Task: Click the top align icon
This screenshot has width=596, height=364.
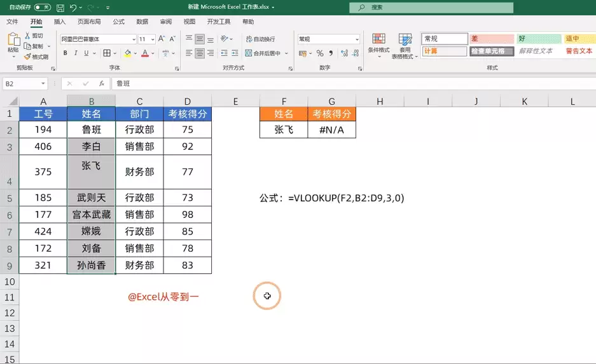Action: (189, 39)
